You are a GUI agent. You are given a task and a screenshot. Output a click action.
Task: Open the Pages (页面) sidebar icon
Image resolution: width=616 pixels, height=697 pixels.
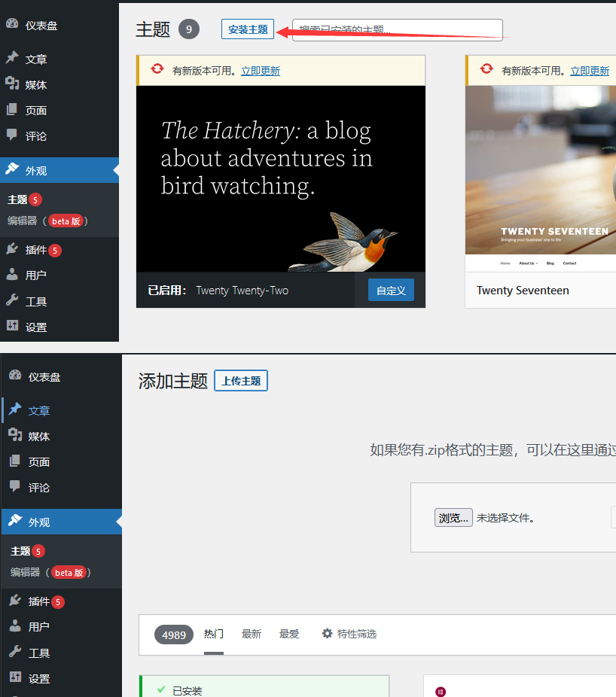click(12, 110)
